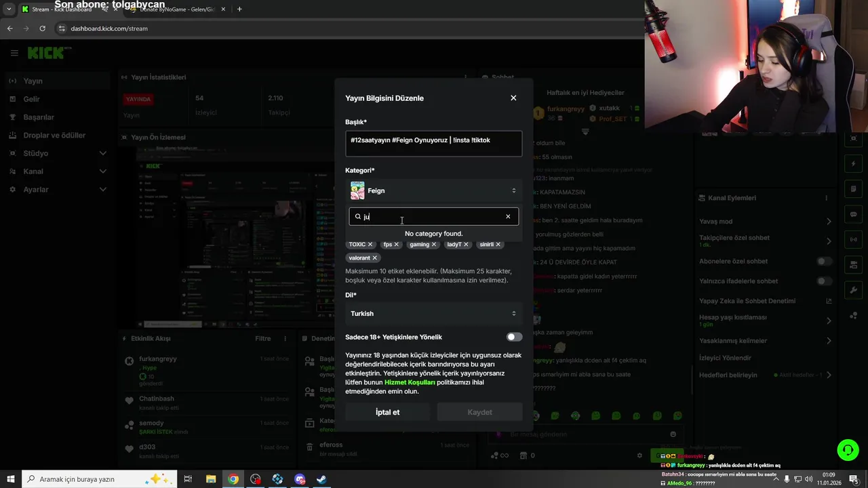Viewport: 868px width, 488px height.
Task: Toggle Yalnızca ifadelerle sohbet switch
Action: (x=824, y=281)
